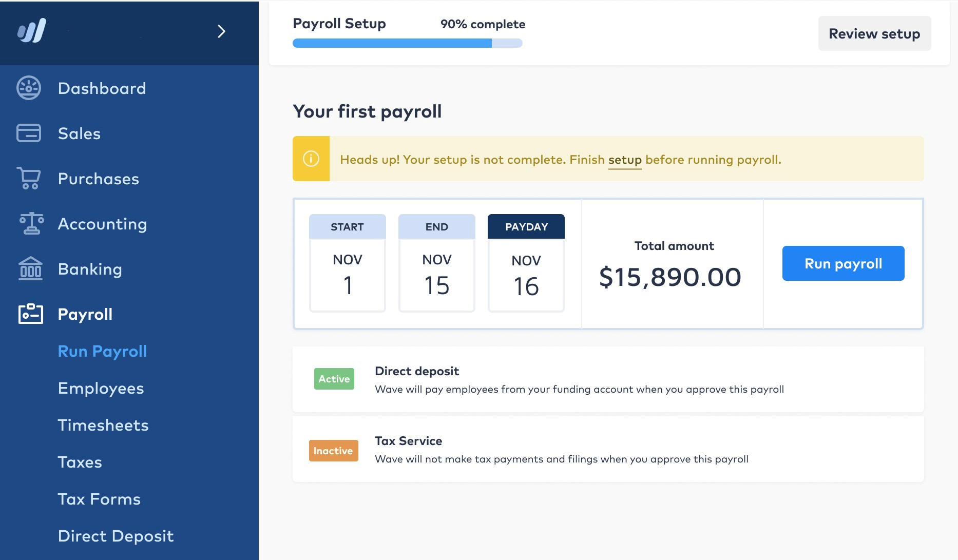Viewport: 958px width, 560px height.
Task: Expand the business switcher chevron
Action: (221, 31)
